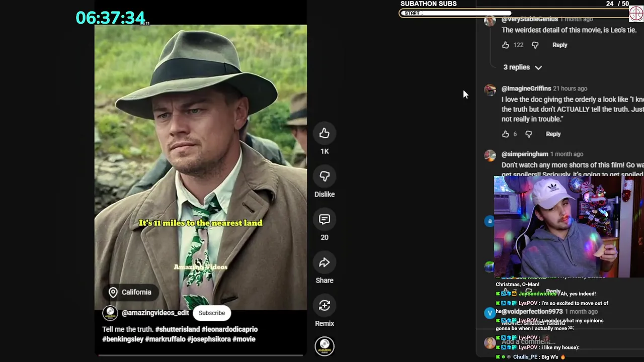Open the @VeryStableGenius profile name

530,19
